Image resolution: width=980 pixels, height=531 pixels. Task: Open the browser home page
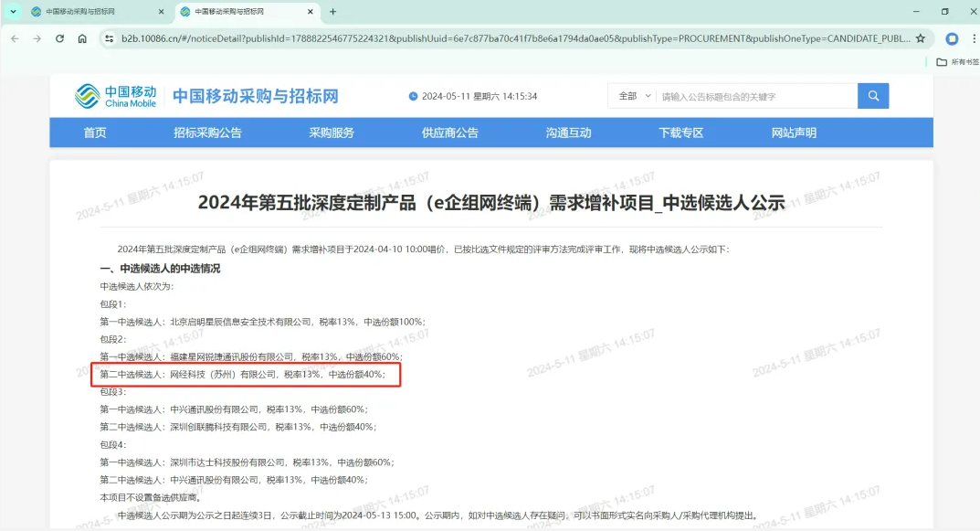(x=82, y=38)
